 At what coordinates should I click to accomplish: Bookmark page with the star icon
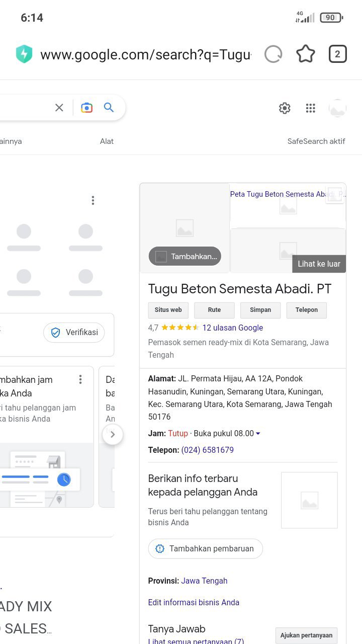coord(305,54)
